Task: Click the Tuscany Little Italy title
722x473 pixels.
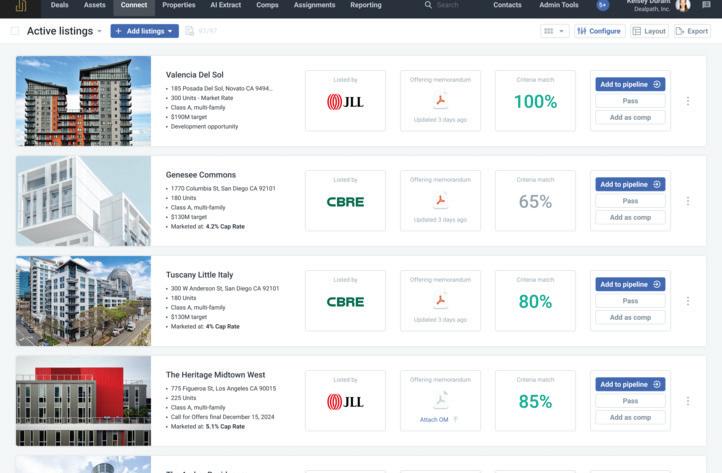Action: [199, 274]
